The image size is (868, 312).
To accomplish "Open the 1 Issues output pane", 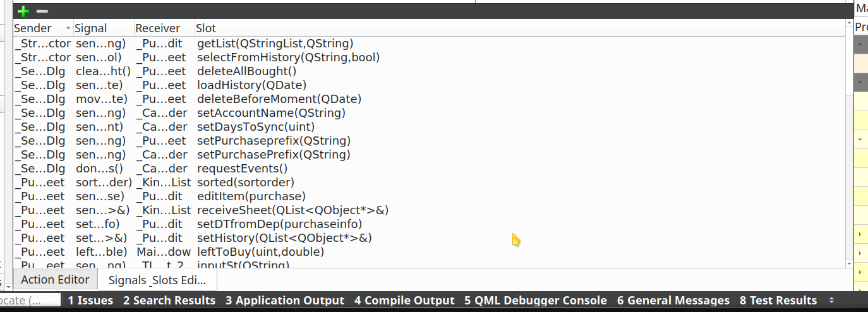I will 90,301.
